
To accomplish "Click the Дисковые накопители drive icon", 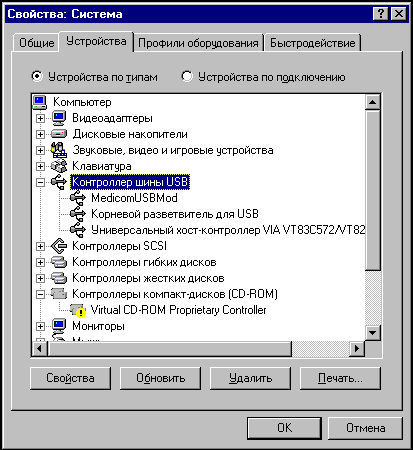I will 59,134.
